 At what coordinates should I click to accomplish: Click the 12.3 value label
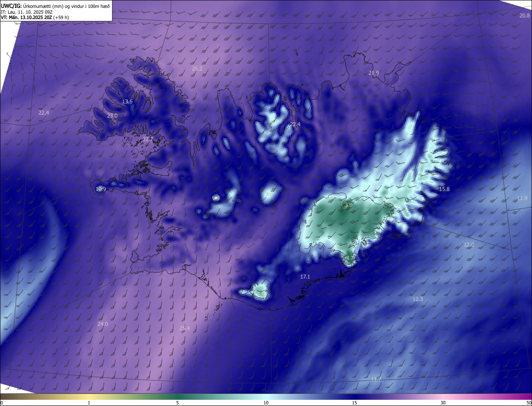click(418, 299)
